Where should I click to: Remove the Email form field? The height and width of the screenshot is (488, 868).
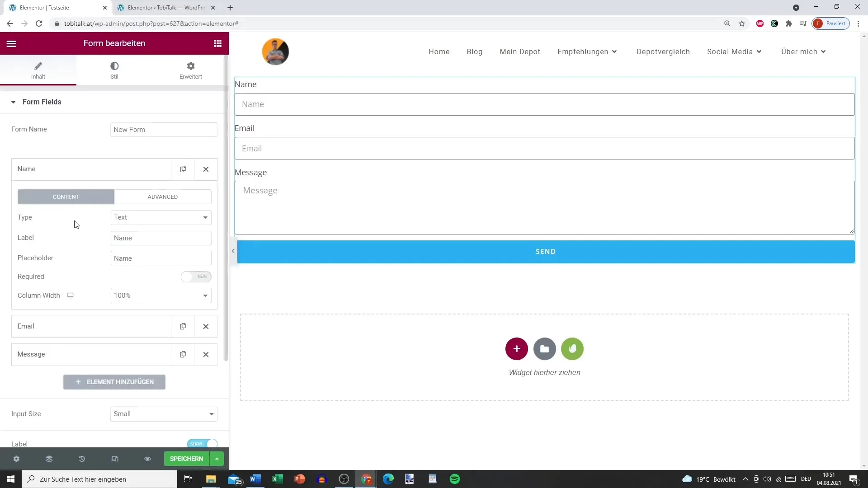(x=206, y=326)
